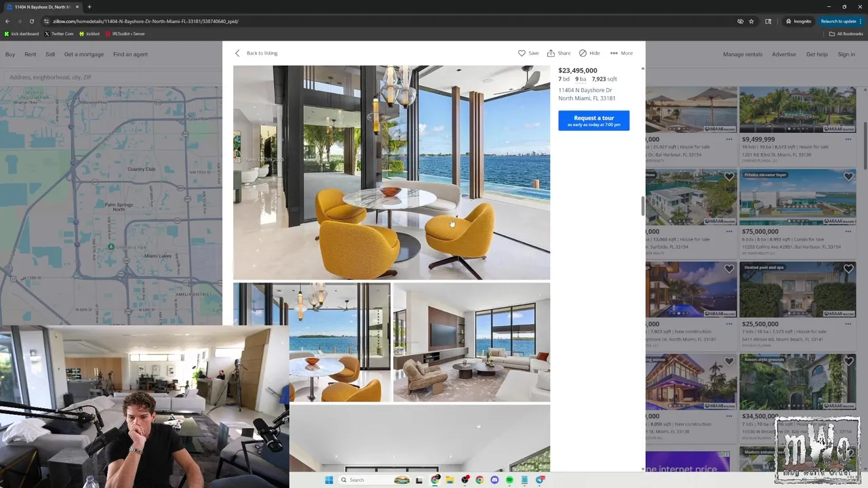Favorite the Heated pool and spa listing

848,269
